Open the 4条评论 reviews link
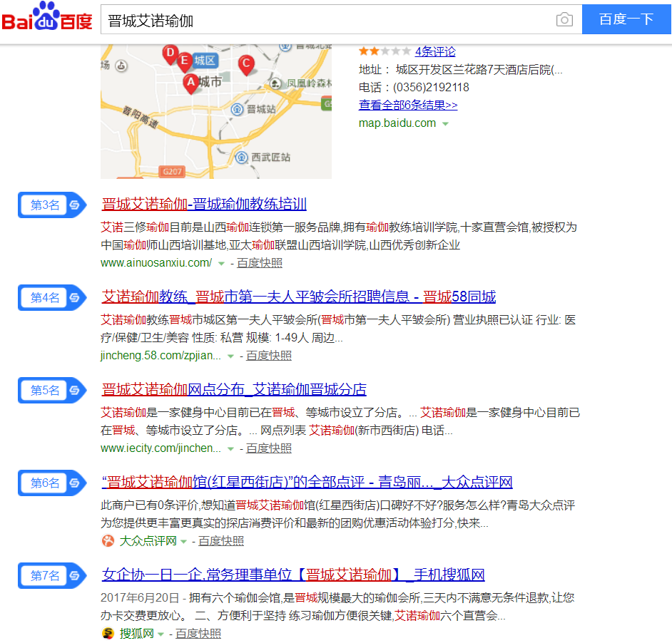 pos(435,52)
